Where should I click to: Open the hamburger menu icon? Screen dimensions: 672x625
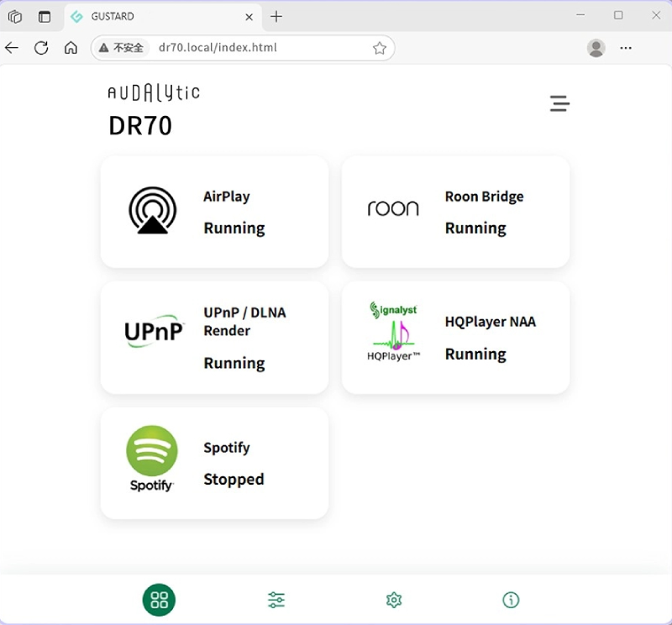coord(559,103)
